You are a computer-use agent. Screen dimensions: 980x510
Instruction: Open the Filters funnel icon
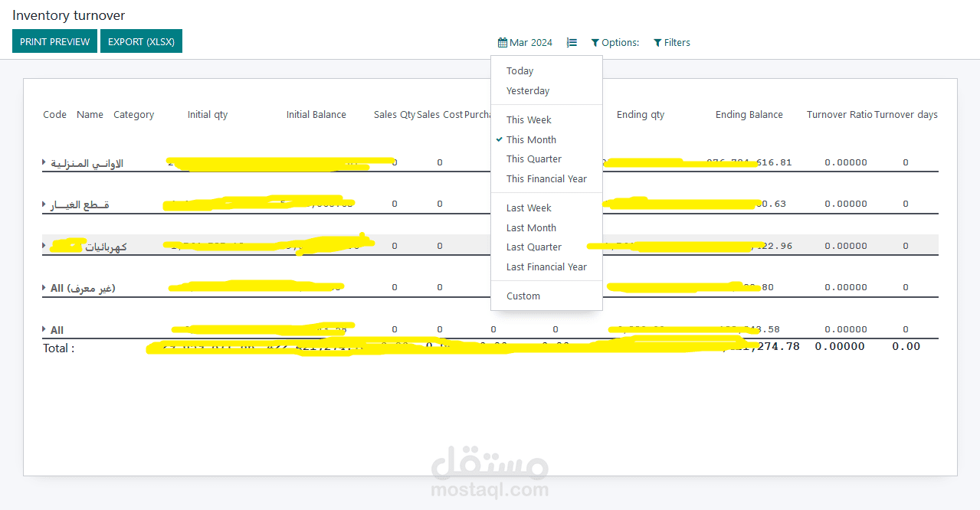(657, 42)
